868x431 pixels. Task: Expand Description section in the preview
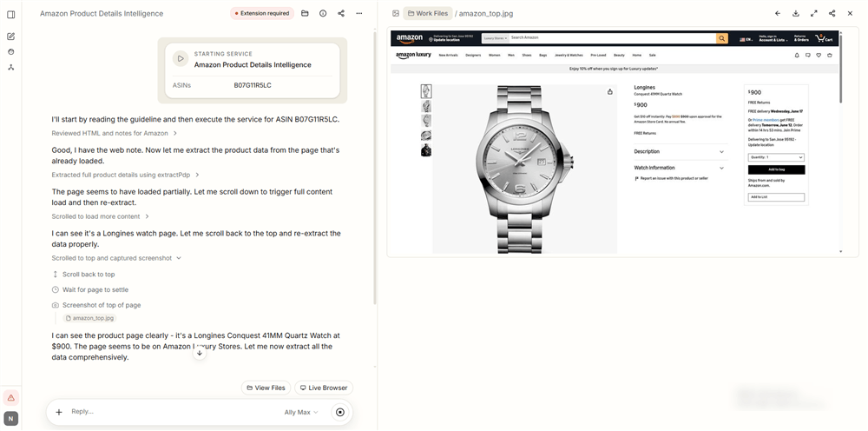click(680, 151)
